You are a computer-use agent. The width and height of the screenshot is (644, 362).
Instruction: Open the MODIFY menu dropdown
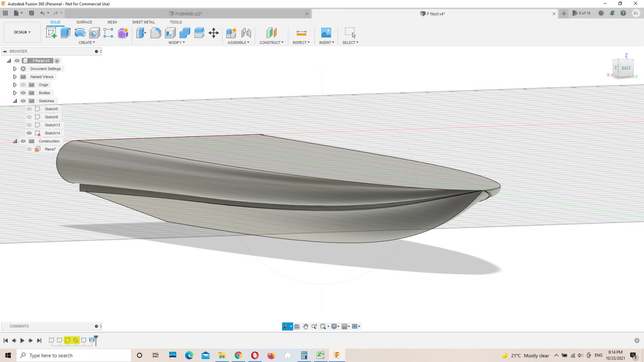tap(177, 43)
